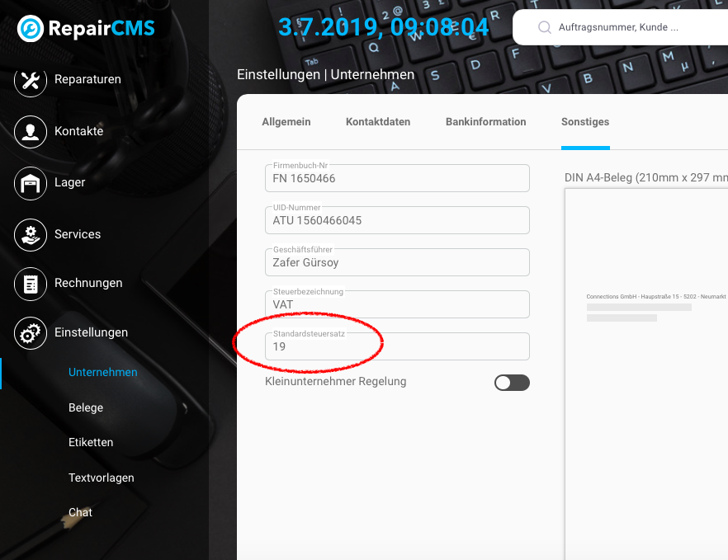Open the Kontaktdaten tab
The height and width of the screenshot is (560, 728).
[x=378, y=122]
